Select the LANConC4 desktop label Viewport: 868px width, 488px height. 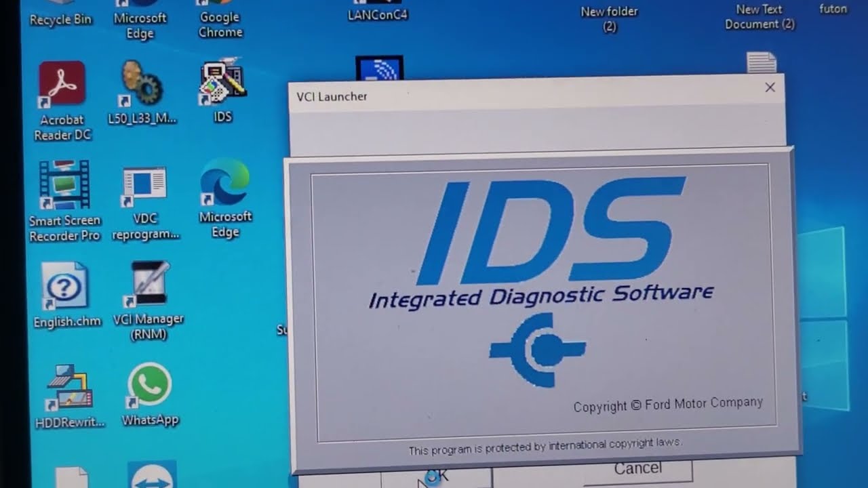[378, 15]
